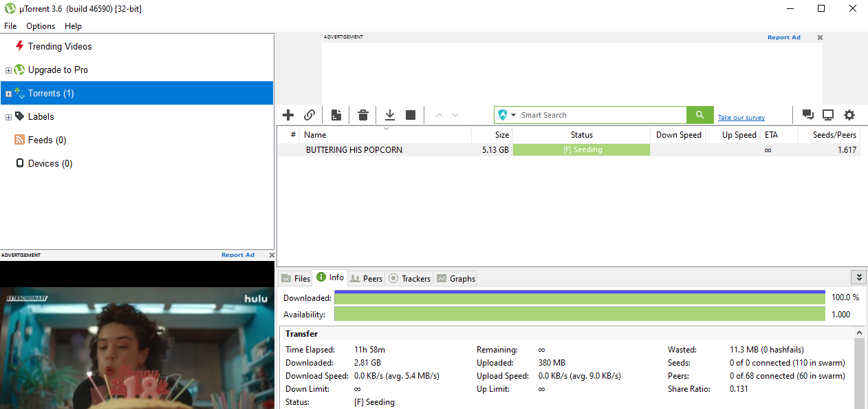Open the search provider dropdown arrow
This screenshot has height=409, width=868.
point(513,116)
